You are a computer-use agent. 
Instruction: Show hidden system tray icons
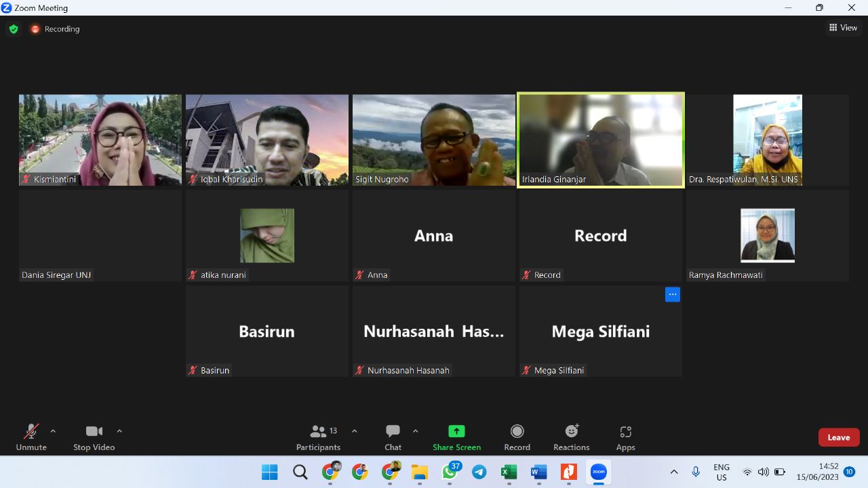tap(674, 472)
